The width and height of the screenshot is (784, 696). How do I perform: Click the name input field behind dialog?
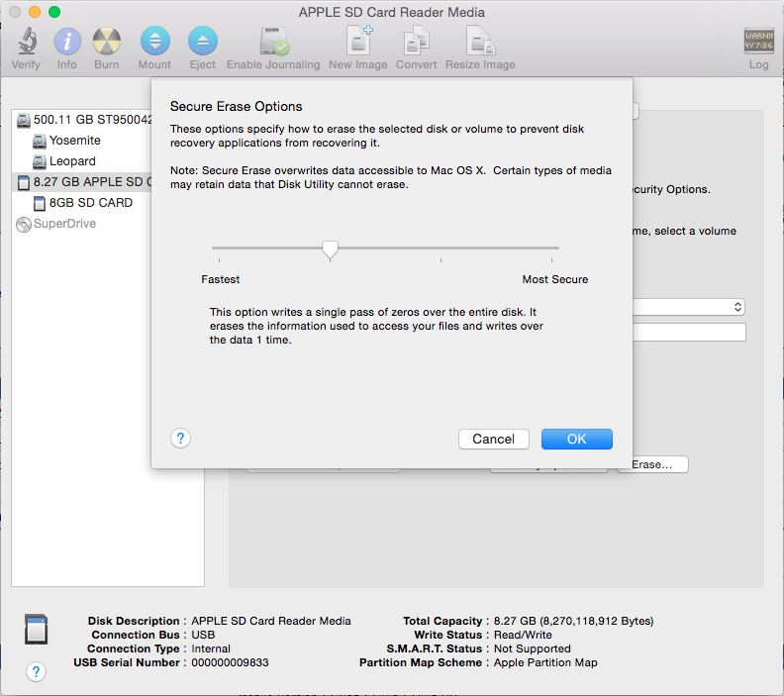(689, 332)
